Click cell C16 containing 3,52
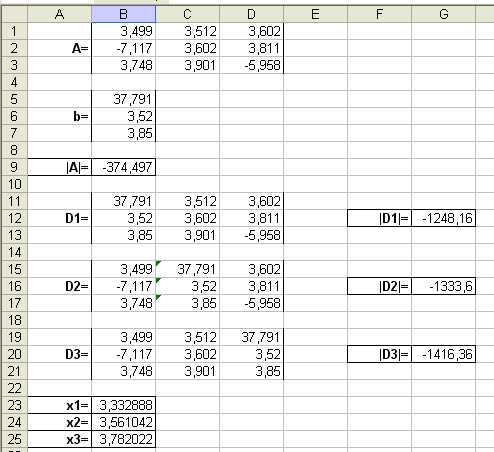Viewport: 494px width, 452px height. click(187, 286)
